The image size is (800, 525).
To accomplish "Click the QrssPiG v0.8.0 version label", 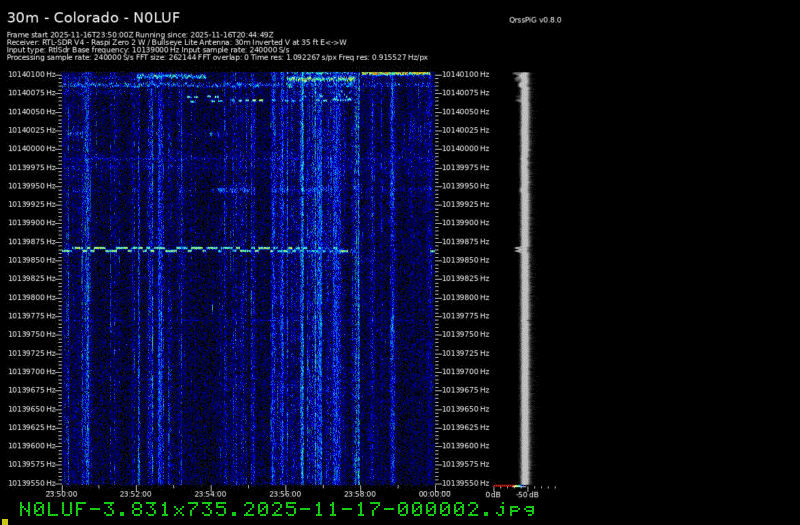I will [536, 19].
